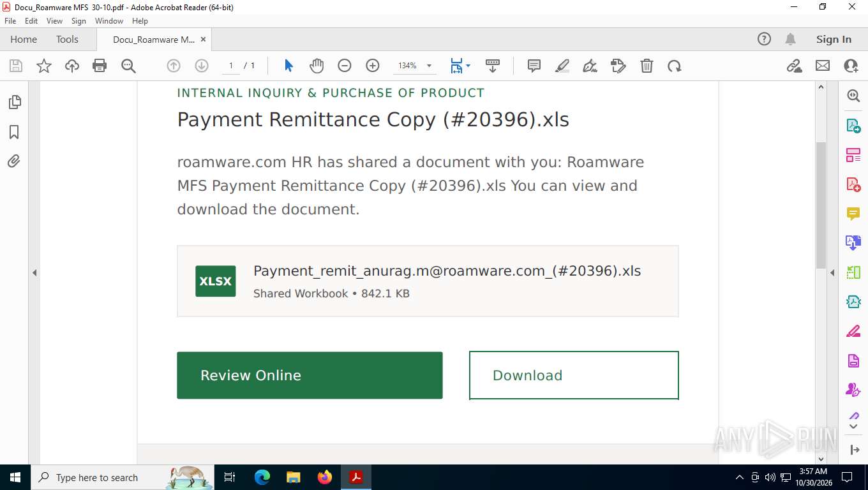Select the Highlight text tool
Viewport: 868px width, 490px height.
[562, 66]
